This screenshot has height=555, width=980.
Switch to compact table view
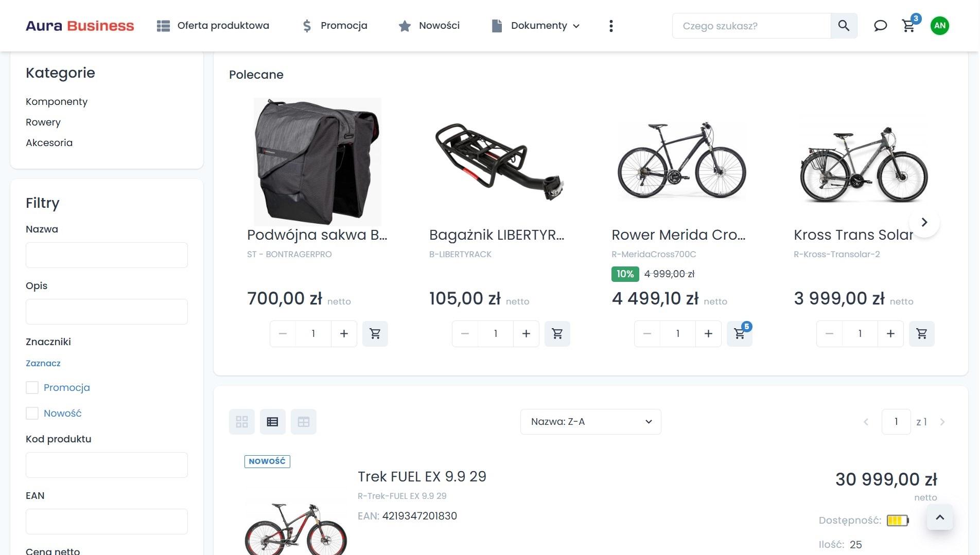304,422
